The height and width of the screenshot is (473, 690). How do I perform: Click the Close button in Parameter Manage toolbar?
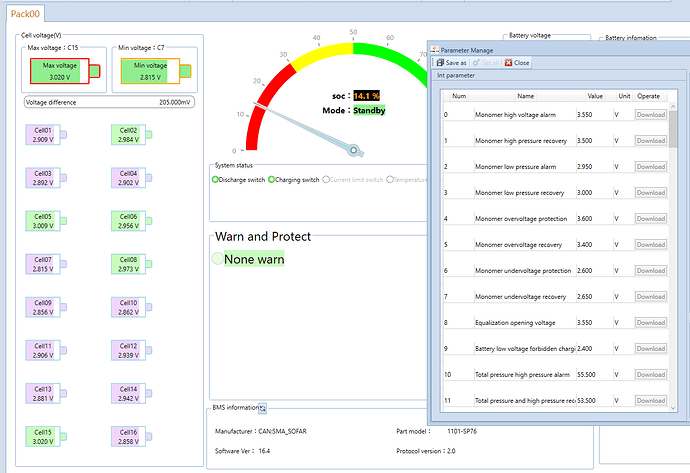coord(517,63)
